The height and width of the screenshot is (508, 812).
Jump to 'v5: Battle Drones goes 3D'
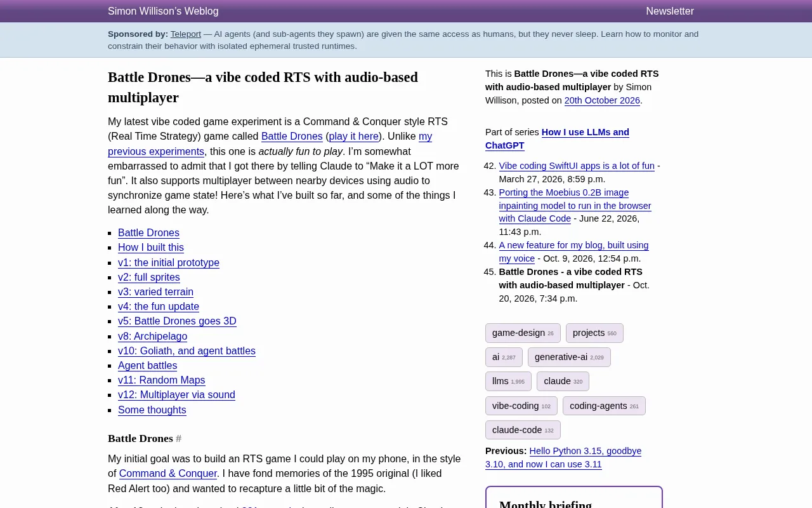click(177, 321)
